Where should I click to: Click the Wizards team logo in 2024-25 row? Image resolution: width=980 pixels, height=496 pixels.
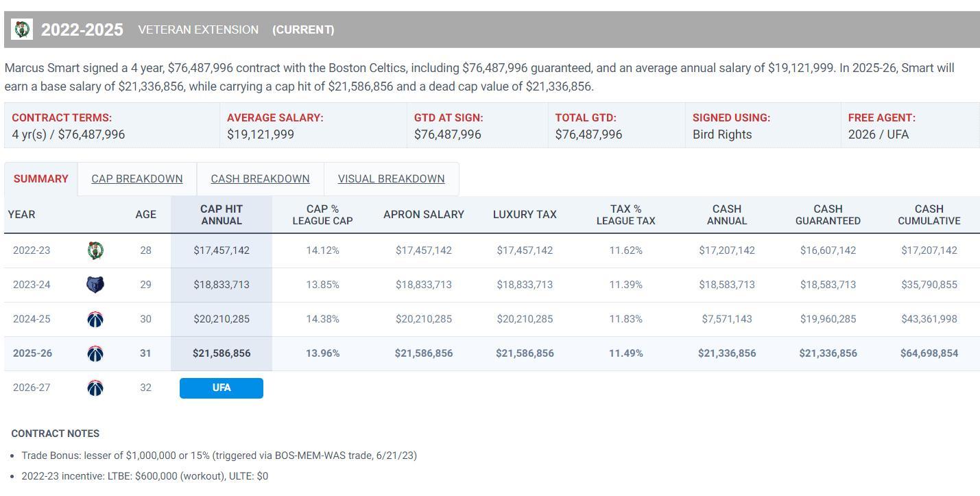(95, 319)
